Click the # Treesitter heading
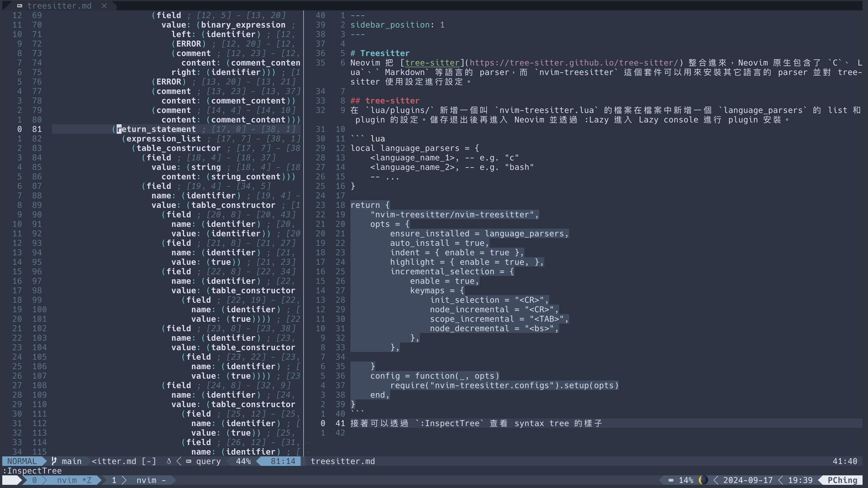 point(380,53)
